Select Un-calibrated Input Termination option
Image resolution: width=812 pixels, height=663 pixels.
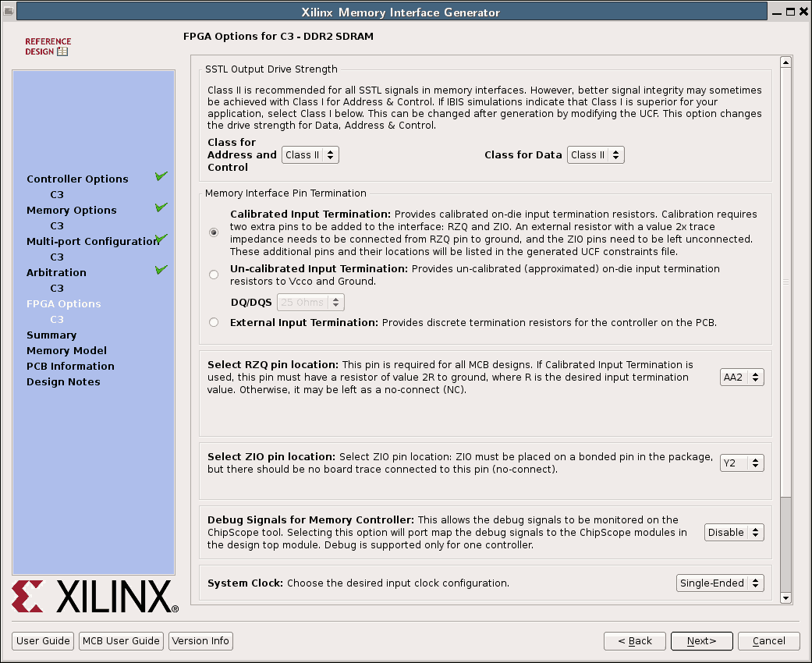tap(214, 275)
